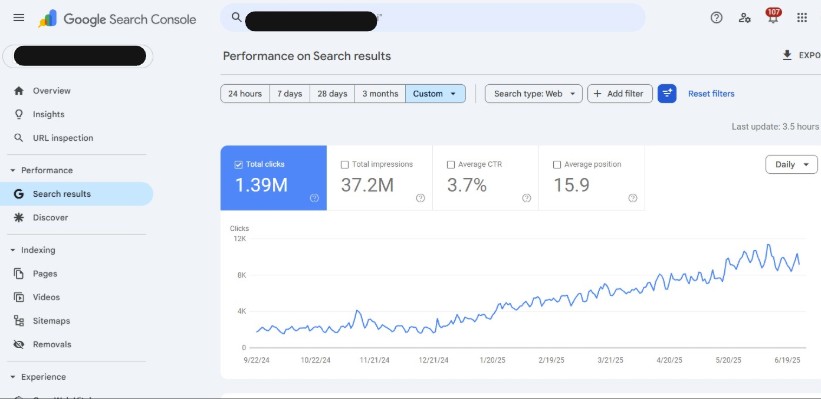
Task: Open the Google apps grid icon
Action: 802,18
